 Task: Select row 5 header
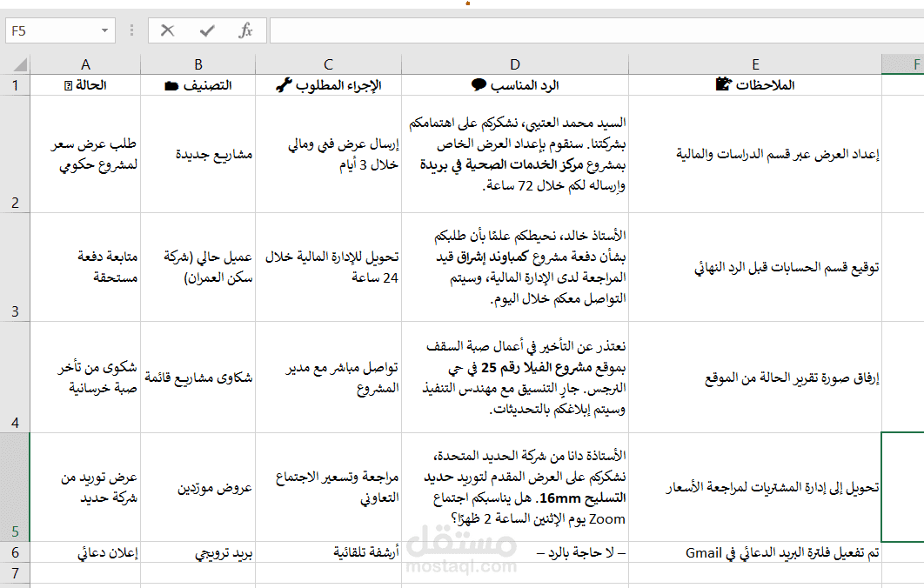point(15,487)
